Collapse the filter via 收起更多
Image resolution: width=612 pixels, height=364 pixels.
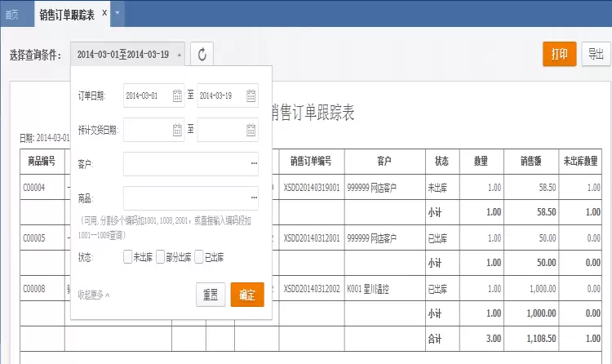click(94, 295)
